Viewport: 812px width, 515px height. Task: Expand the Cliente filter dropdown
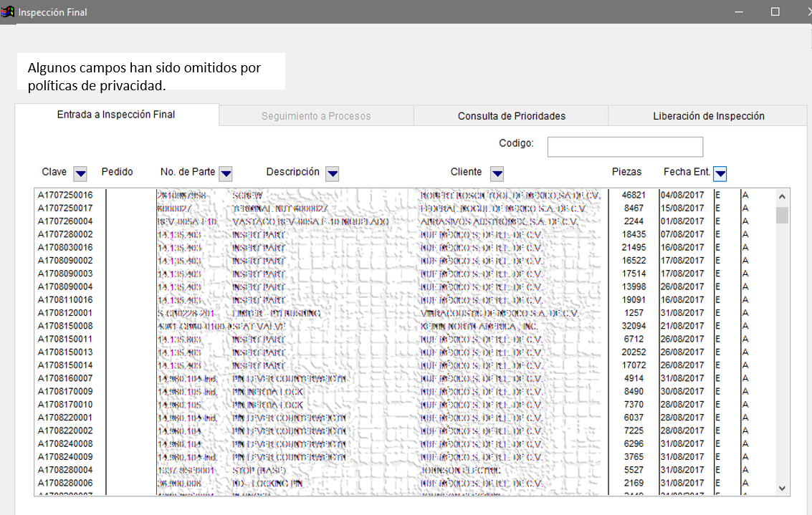pos(497,173)
